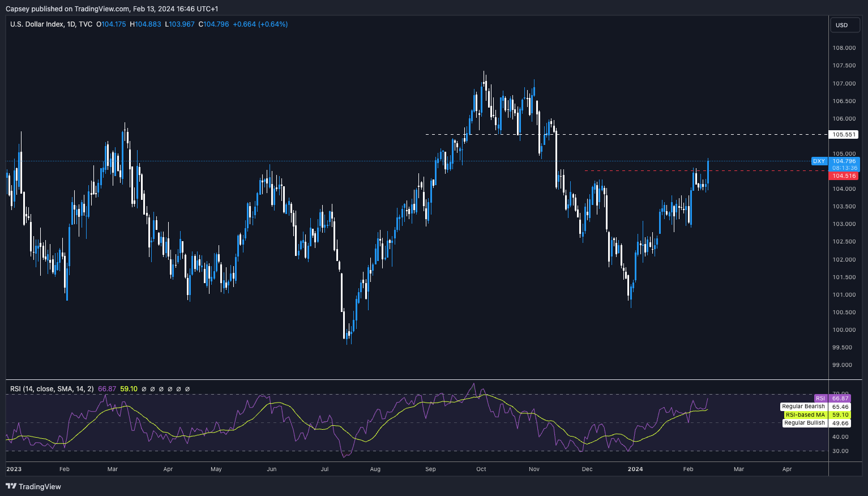The width and height of the screenshot is (868, 496).
Task: Click the last ∅ symbol in RSI legend
Action: tap(187, 389)
